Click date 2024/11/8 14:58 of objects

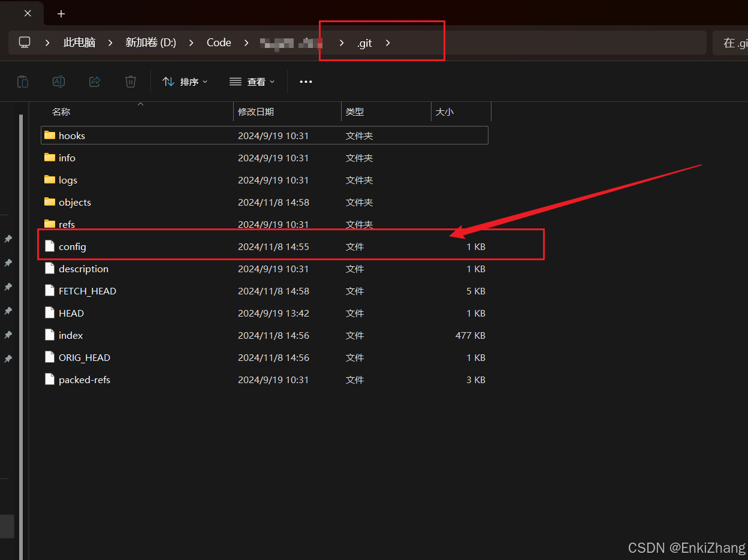click(273, 202)
